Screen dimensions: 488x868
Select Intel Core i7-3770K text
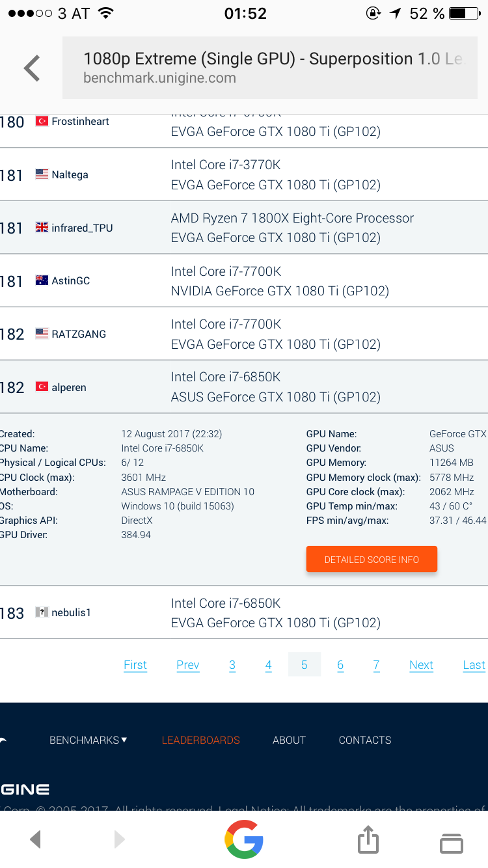coord(226,165)
